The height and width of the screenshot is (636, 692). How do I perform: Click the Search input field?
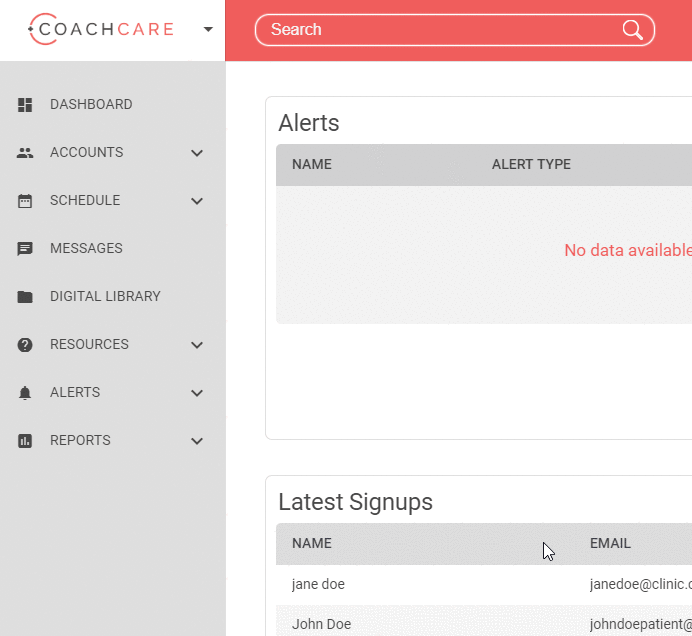click(x=455, y=30)
